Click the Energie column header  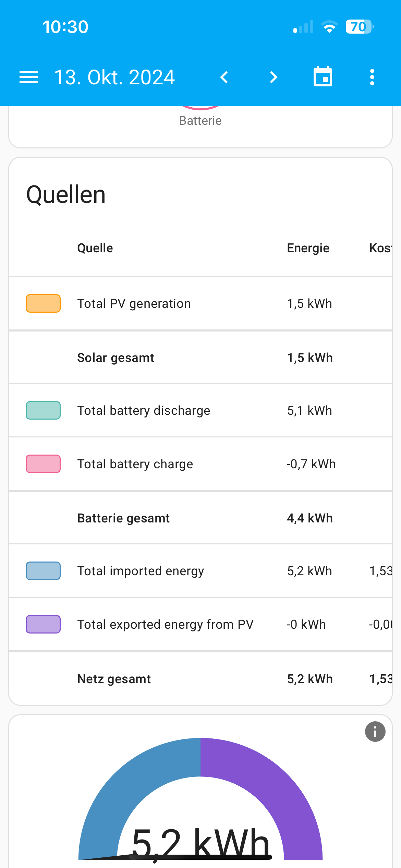(x=308, y=248)
